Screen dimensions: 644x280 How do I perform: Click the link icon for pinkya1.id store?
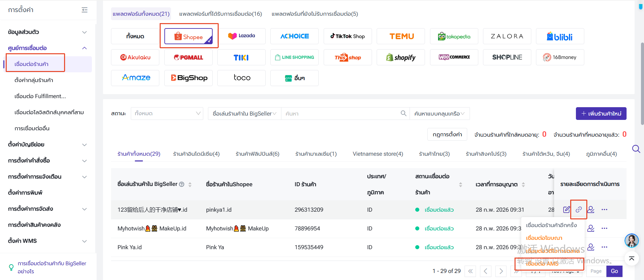coord(579,210)
